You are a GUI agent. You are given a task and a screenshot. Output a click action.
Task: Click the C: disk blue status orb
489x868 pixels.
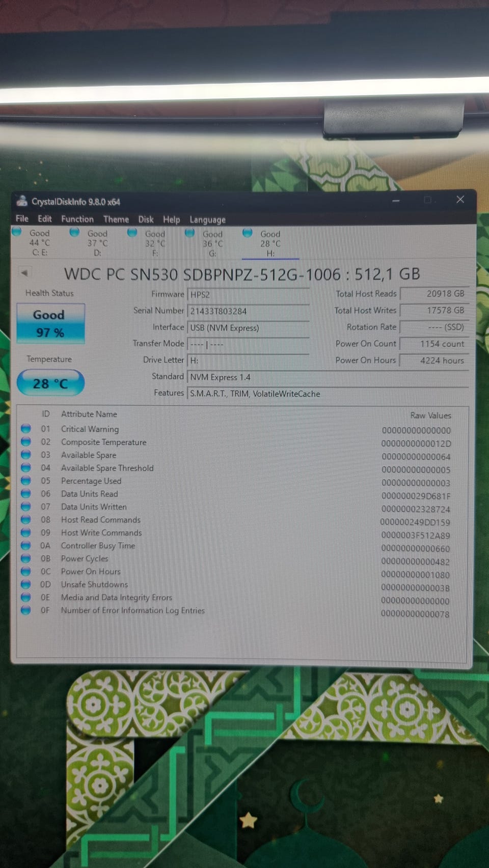coord(17,232)
